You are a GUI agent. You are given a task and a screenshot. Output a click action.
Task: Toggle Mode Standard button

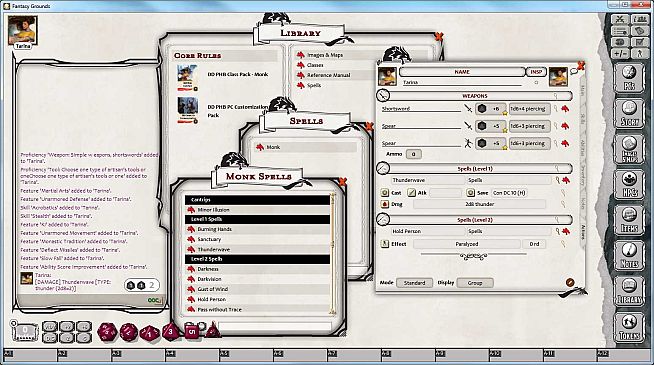click(414, 283)
